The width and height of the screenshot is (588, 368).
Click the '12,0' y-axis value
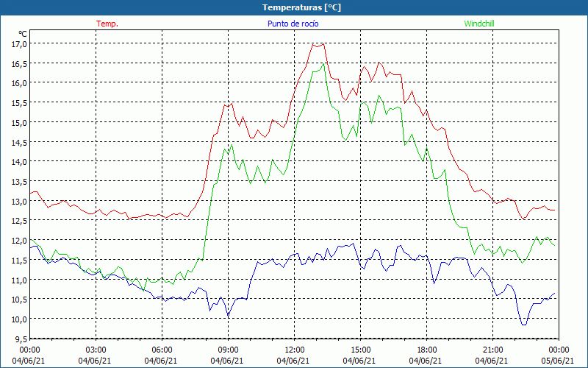[20, 241]
